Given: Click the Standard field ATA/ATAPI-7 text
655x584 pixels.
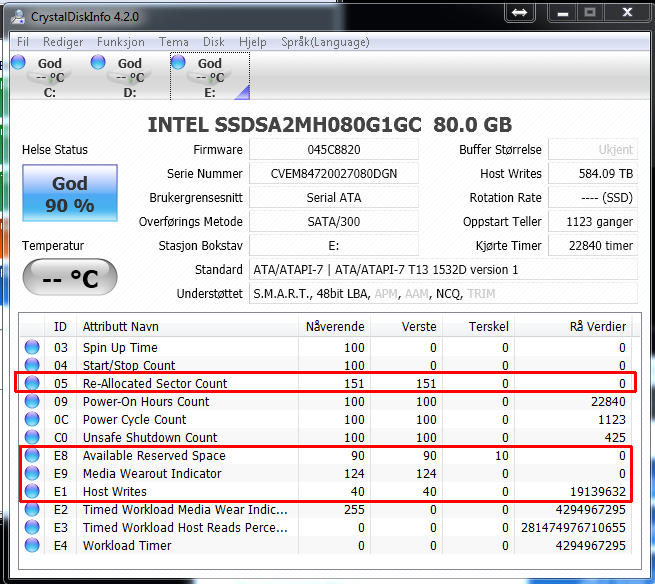Looking at the screenshot, I should (443, 269).
